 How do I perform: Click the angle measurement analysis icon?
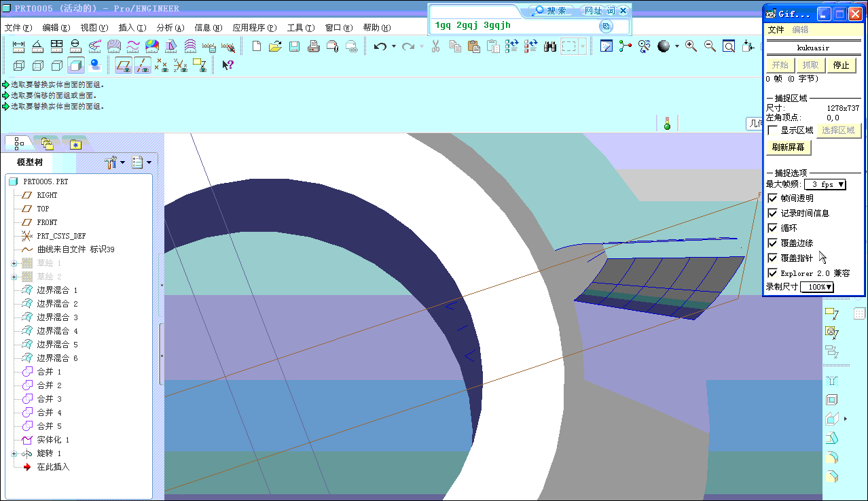pos(38,46)
